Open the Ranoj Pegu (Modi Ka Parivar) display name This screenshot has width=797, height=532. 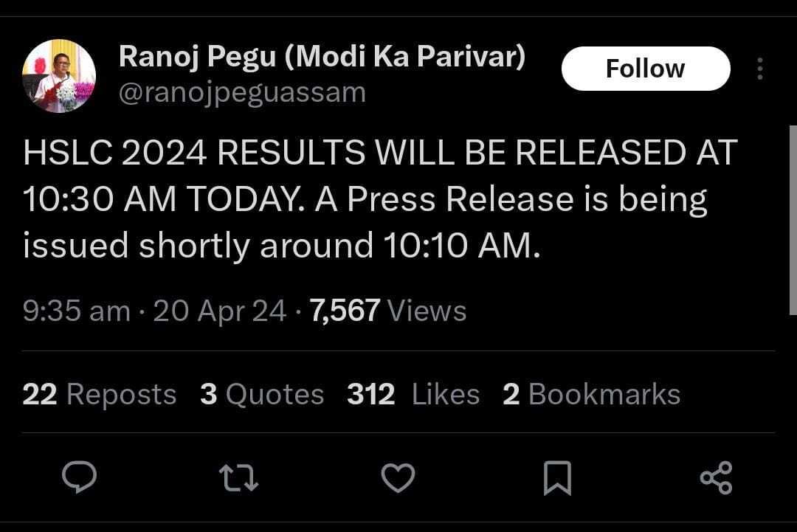tap(322, 56)
